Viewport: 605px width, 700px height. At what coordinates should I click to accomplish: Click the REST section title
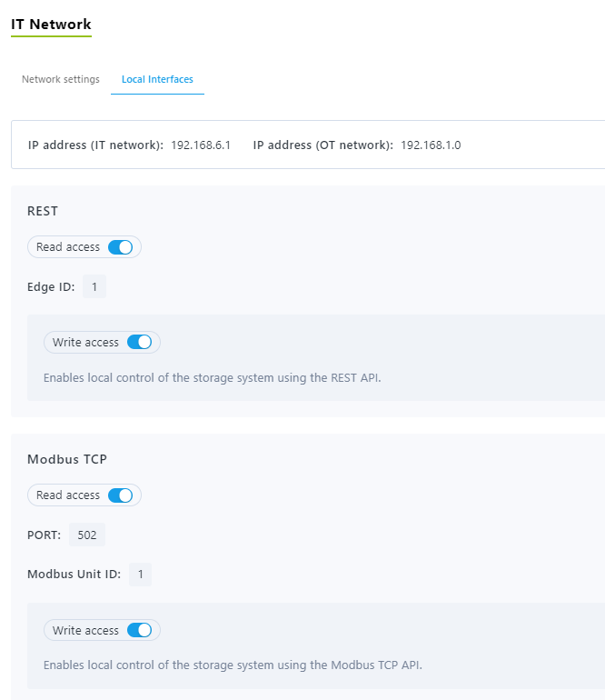coord(43,211)
